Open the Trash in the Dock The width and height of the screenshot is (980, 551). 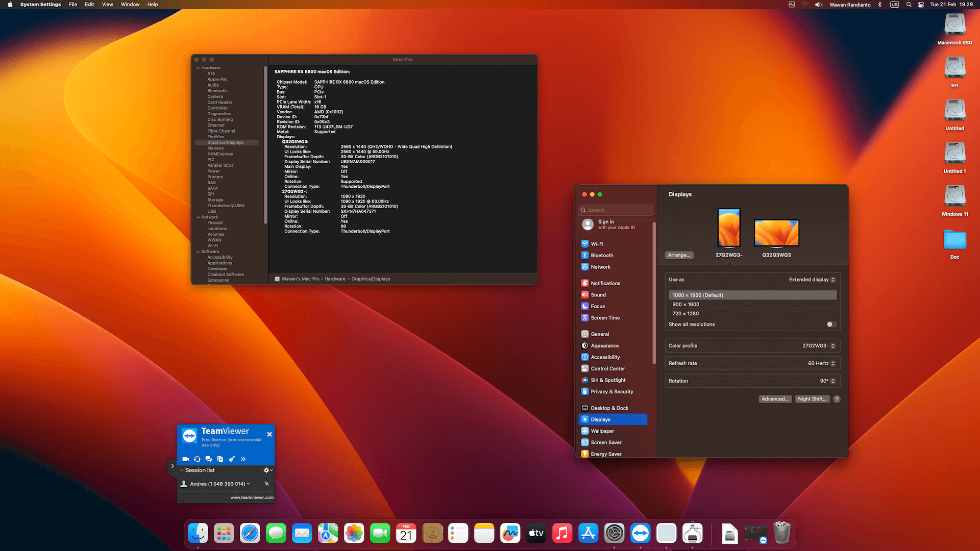click(782, 533)
